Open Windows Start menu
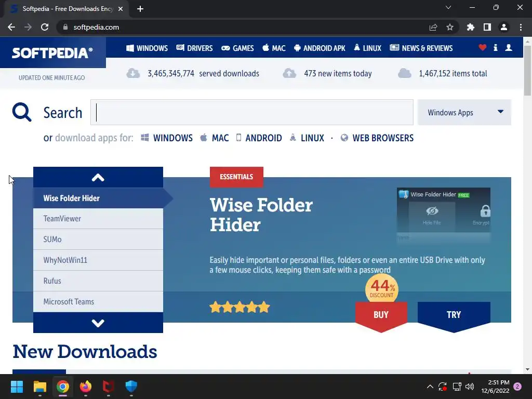The width and height of the screenshot is (532, 399). coord(17,387)
